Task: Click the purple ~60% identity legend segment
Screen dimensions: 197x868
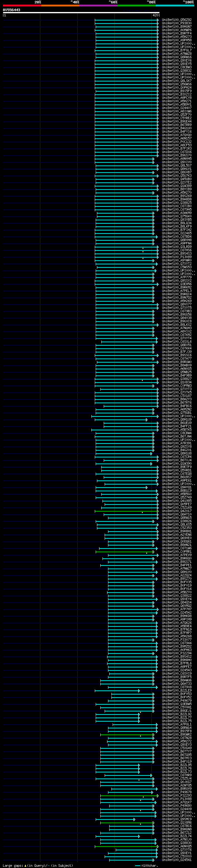Action: coord(99,6)
